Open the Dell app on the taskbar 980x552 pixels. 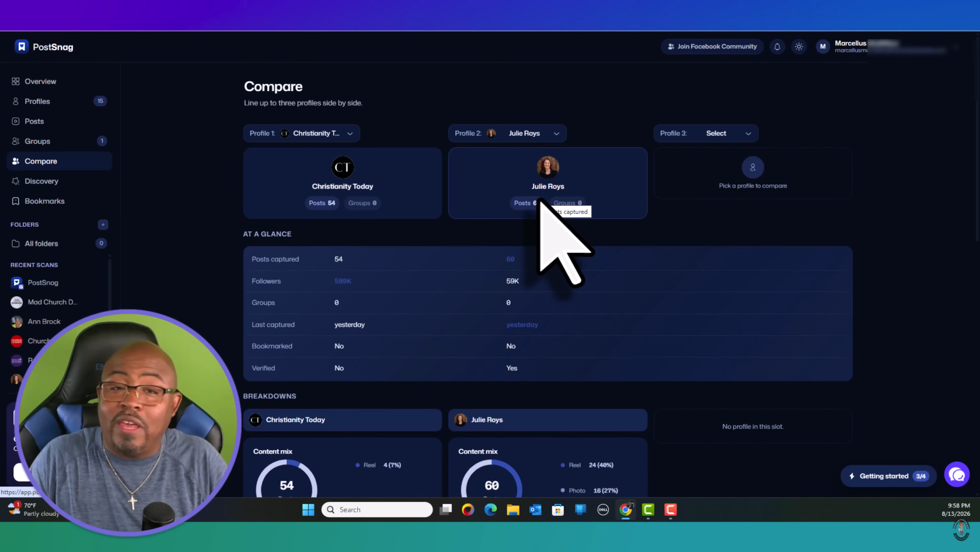click(603, 510)
